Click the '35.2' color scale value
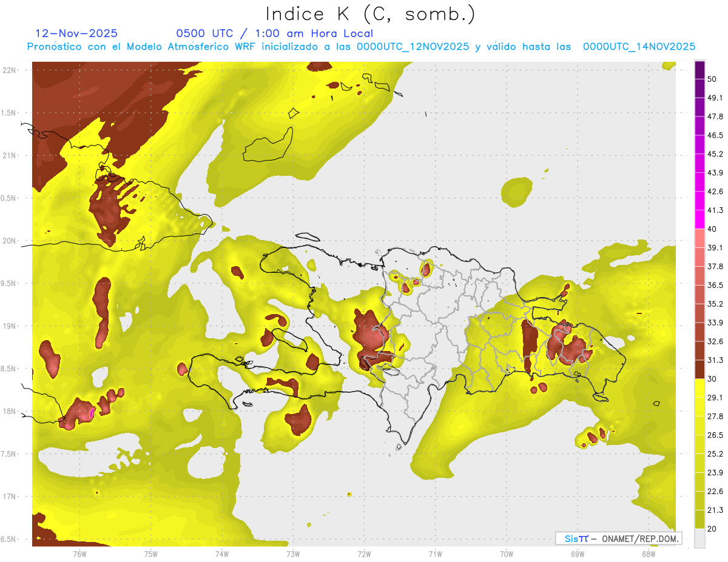728x562 pixels. point(715,304)
